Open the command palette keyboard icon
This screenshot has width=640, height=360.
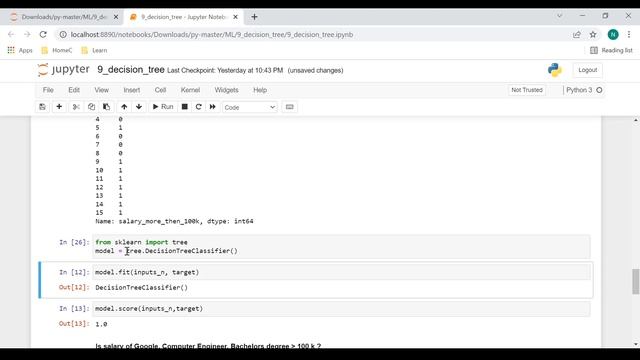289,107
